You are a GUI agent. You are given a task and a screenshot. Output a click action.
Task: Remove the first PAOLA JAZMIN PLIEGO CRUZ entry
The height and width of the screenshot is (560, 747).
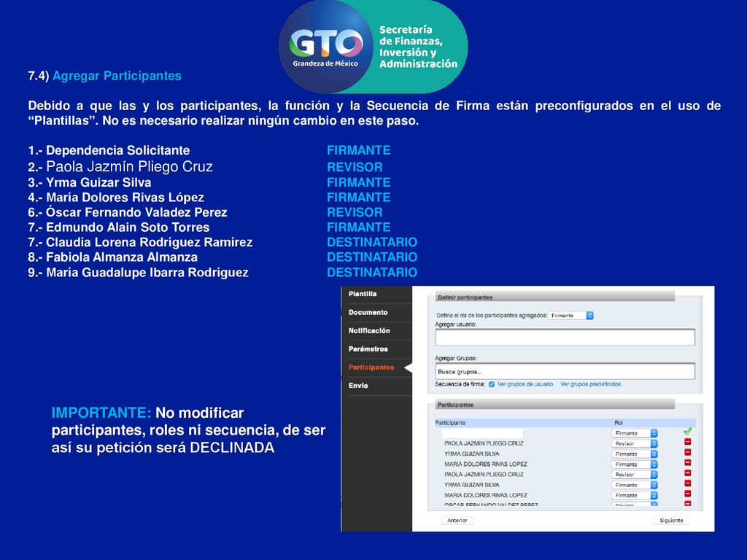687,442
